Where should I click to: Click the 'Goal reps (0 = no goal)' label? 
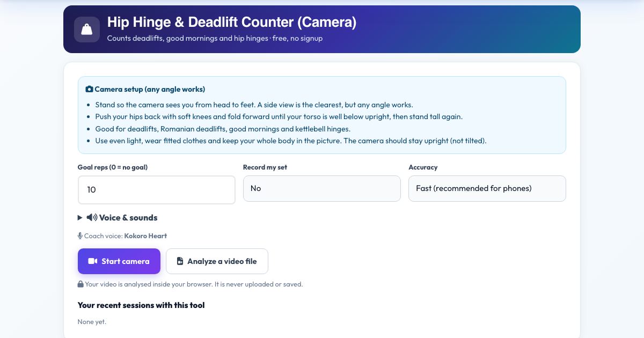pos(113,167)
